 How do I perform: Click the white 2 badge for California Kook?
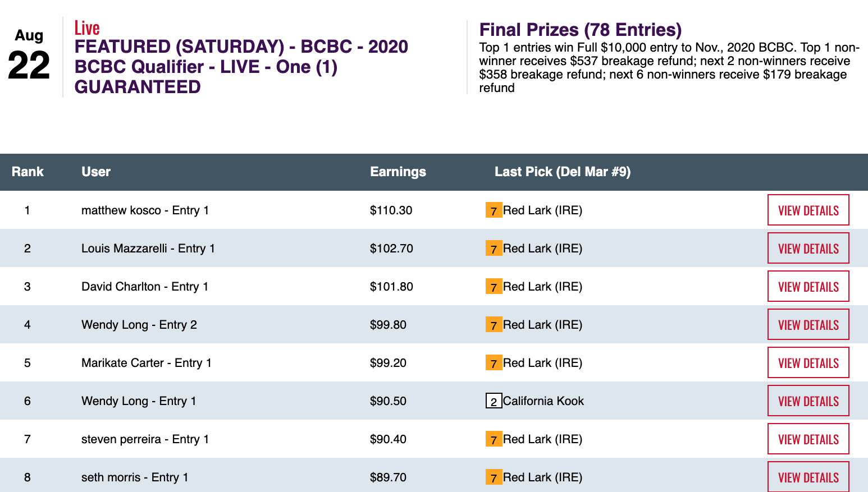494,401
